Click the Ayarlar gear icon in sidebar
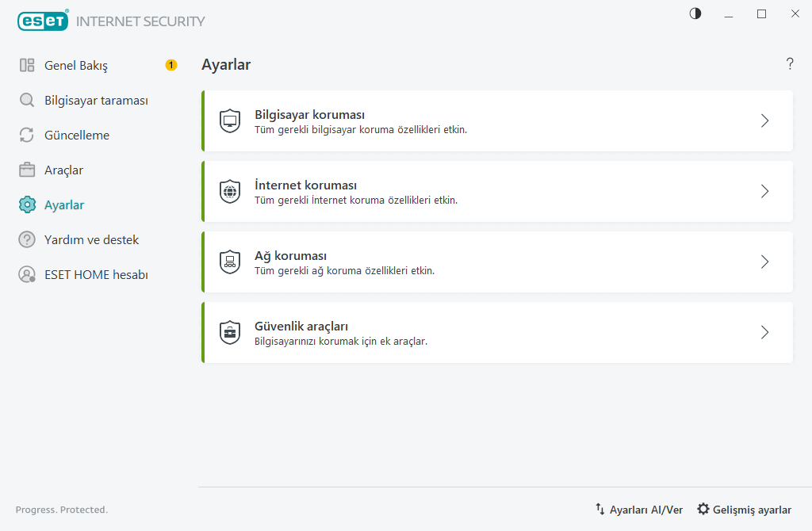This screenshot has height=531, width=812. [27, 205]
